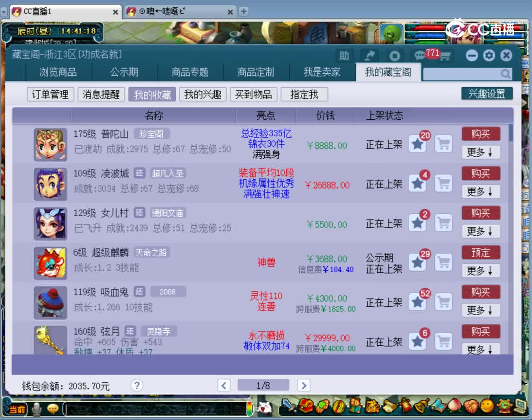Open shopping cart icon in title bar

[x=445, y=56]
